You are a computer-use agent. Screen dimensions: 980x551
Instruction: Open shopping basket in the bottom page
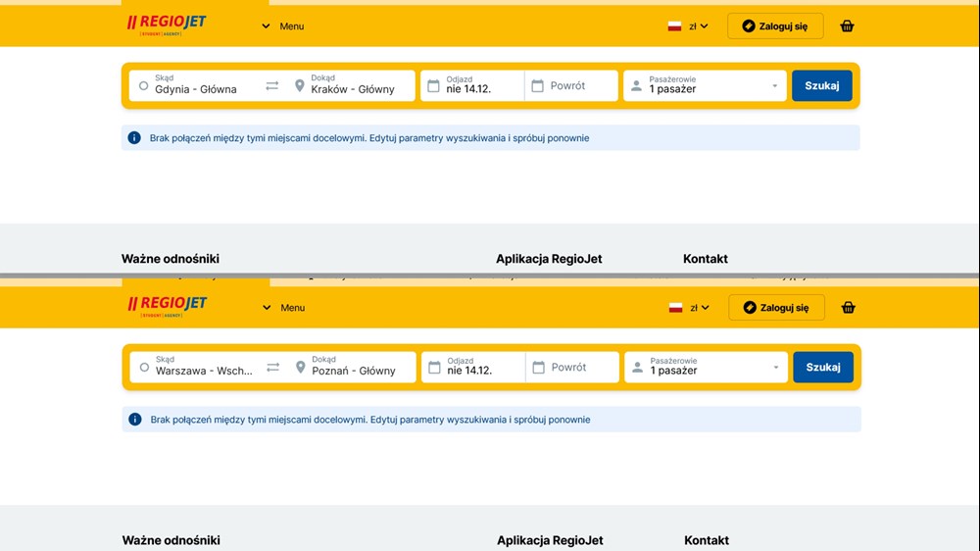point(848,308)
